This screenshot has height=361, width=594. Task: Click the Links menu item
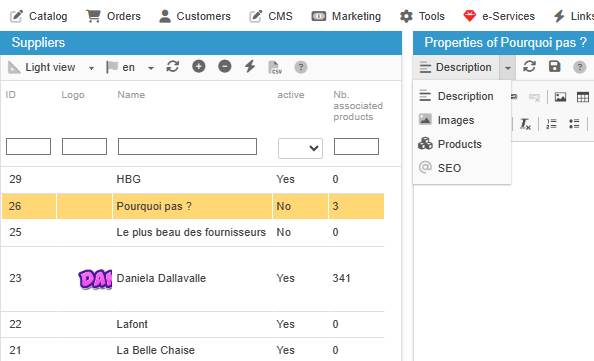[x=574, y=16]
